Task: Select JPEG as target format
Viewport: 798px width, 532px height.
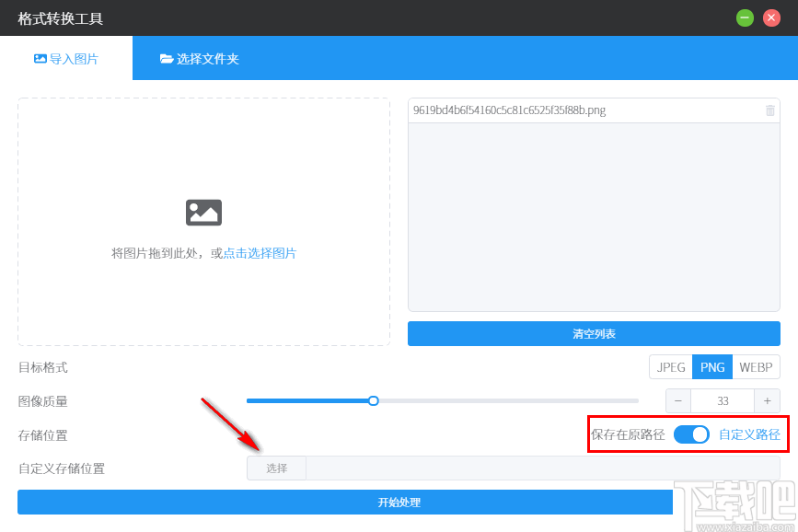Action: (670, 366)
